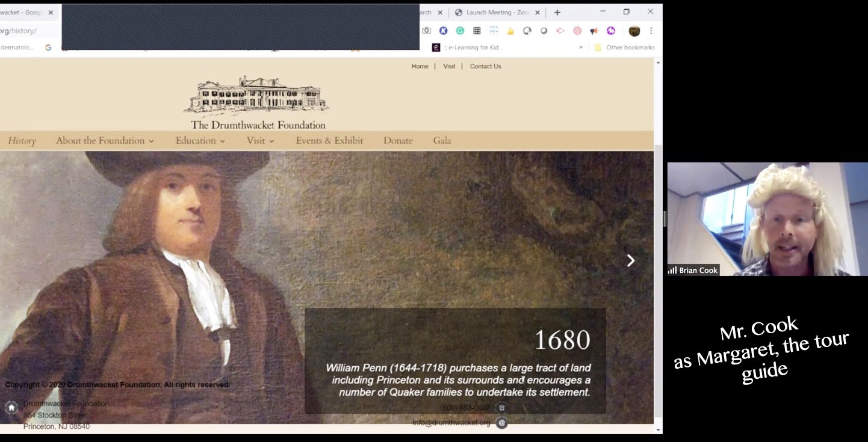Click the Grammarly extension icon
Screen dimensions: 868x442
click(x=460, y=31)
